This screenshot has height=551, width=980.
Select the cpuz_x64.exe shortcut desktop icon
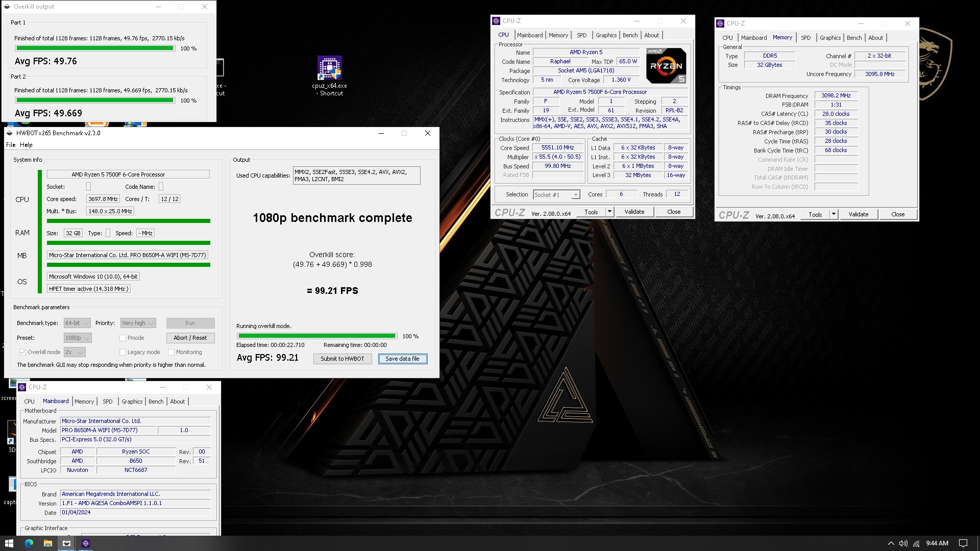point(329,76)
